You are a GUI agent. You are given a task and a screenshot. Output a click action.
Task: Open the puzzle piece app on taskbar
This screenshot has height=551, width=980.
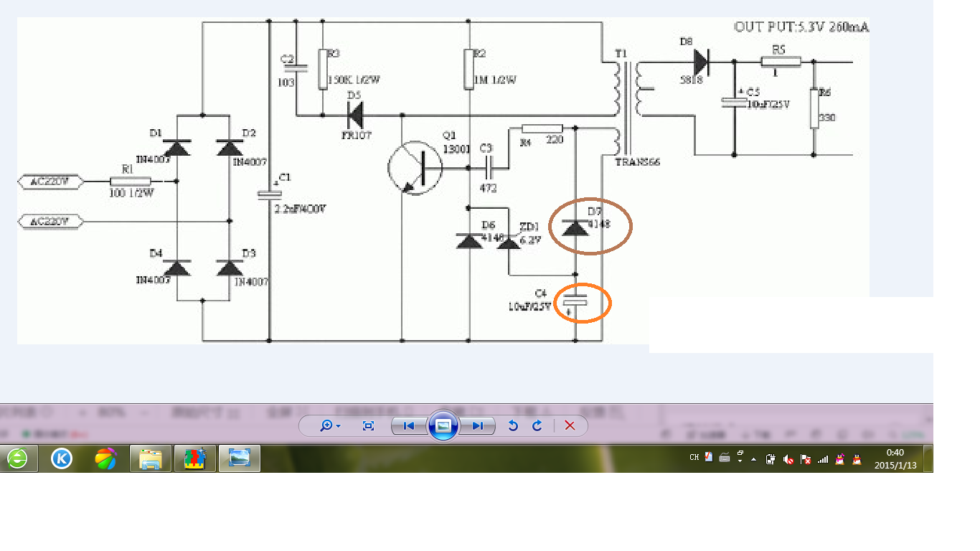[x=195, y=458]
